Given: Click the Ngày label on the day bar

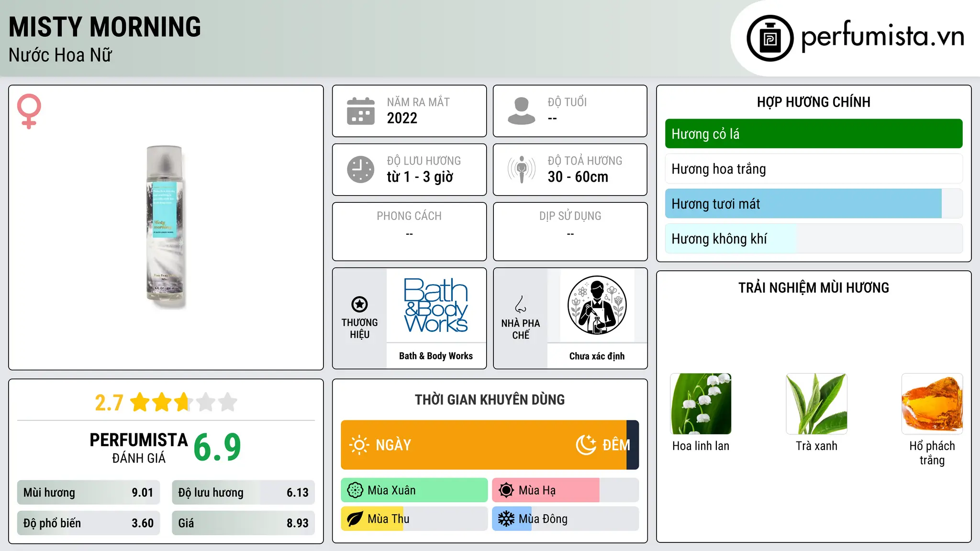Looking at the screenshot, I should click(x=393, y=445).
